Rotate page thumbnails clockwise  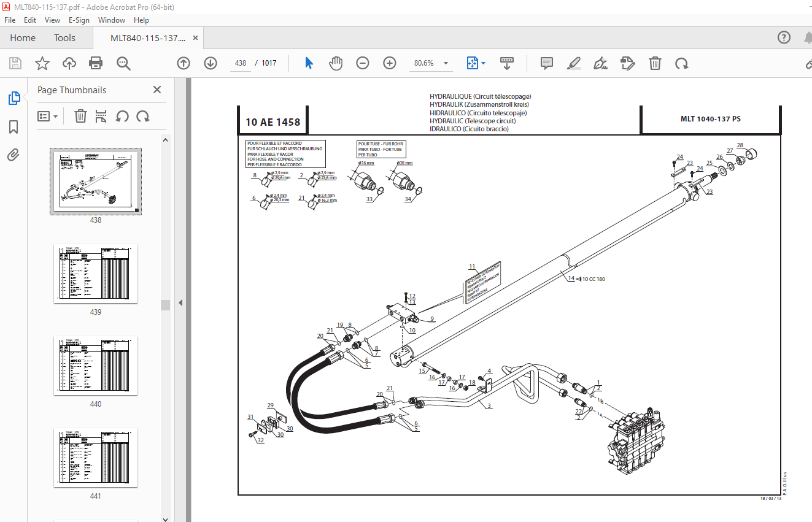click(143, 116)
